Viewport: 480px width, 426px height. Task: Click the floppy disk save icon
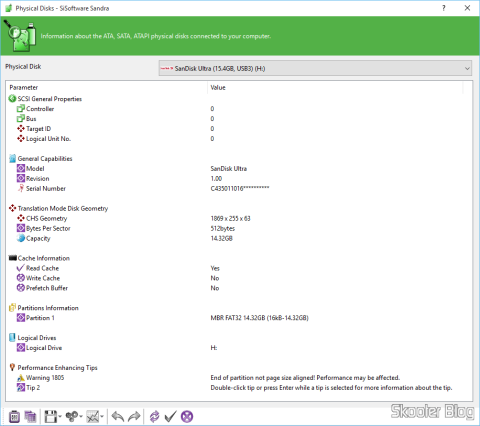point(51,416)
